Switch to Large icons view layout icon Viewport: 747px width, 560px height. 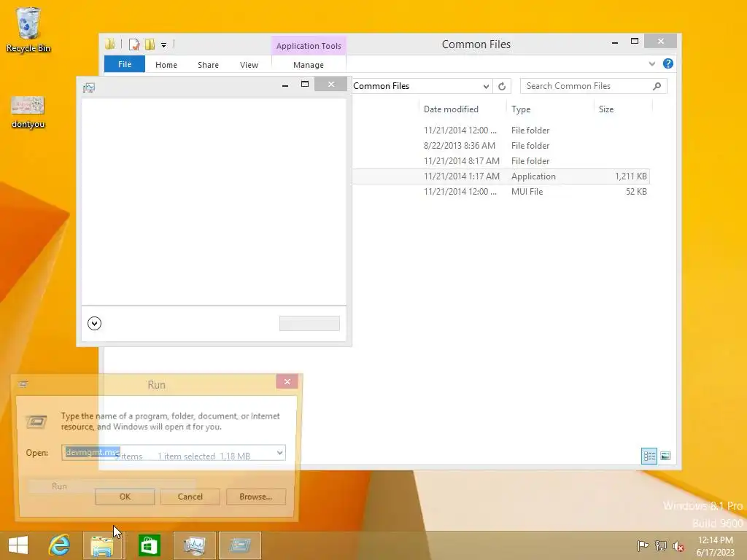click(x=665, y=456)
